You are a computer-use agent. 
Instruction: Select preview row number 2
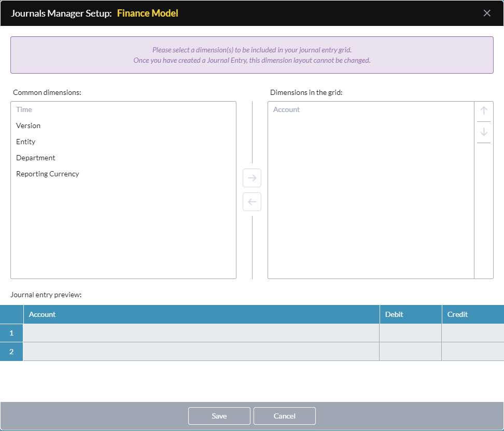click(11, 352)
